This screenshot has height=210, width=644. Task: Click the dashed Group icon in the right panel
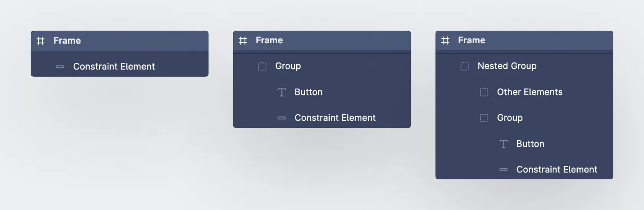click(x=484, y=118)
